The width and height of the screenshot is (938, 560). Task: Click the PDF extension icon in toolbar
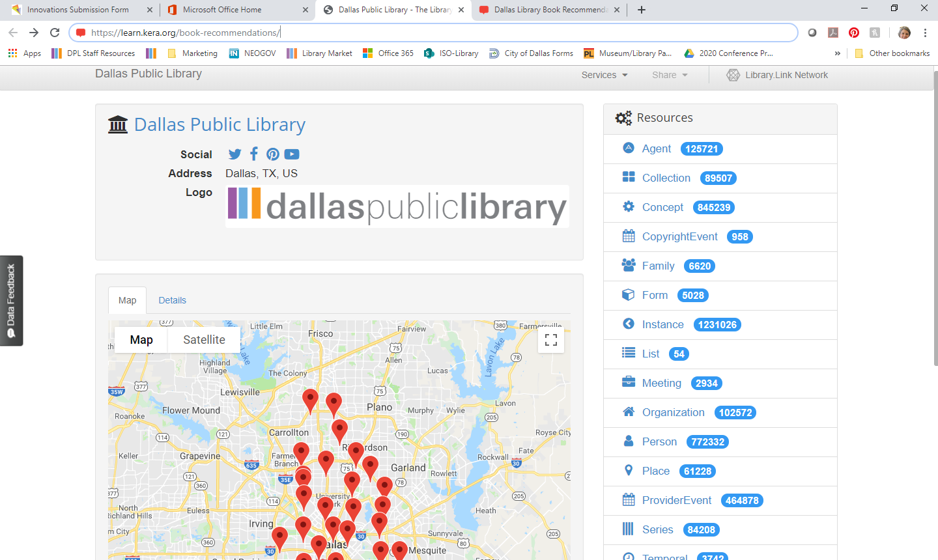(833, 33)
